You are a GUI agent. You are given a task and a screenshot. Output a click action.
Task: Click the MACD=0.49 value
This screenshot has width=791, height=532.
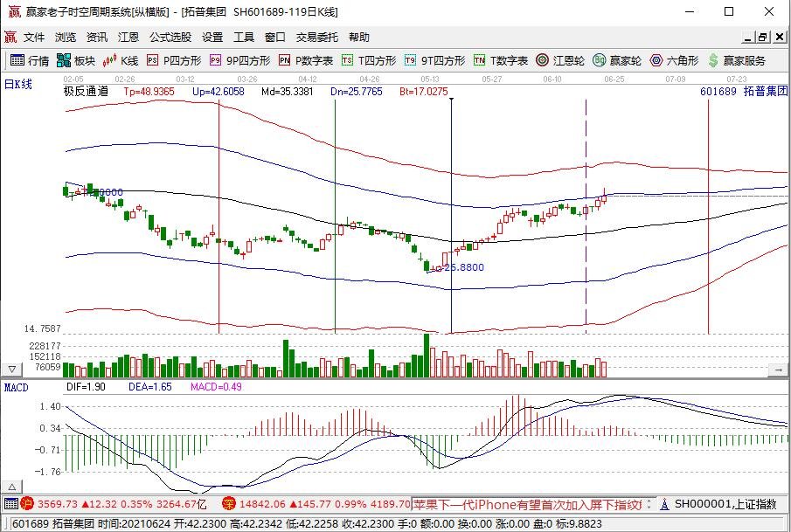click(x=216, y=387)
